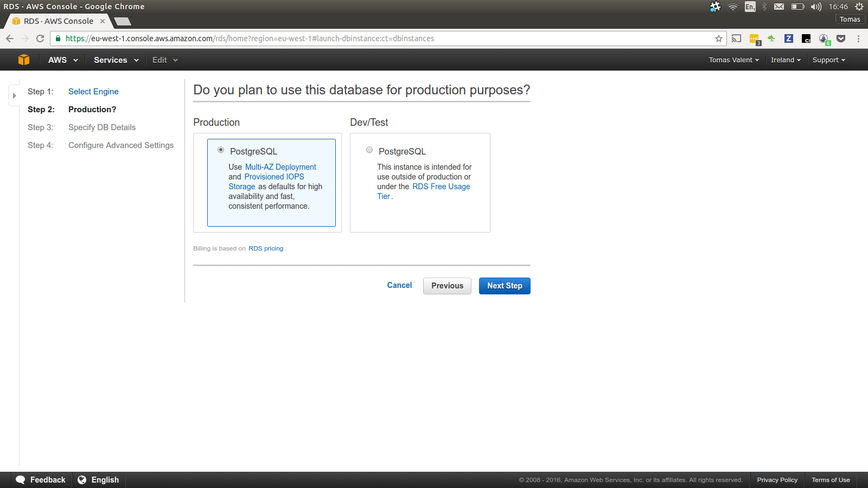Click the browser forward arrow

point(25,38)
